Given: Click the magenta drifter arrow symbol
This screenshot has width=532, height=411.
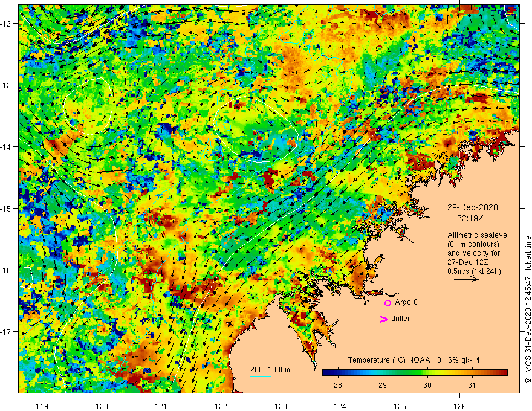Looking at the screenshot, I should pyautogui.click(x=383, y=319).
